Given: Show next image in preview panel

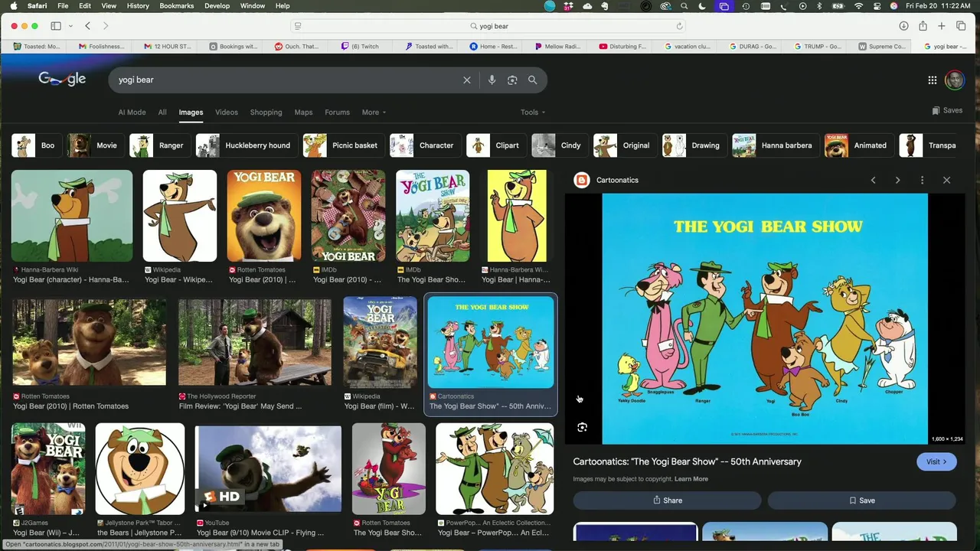Looking at the screenshot, I should [x=897, y=180].
